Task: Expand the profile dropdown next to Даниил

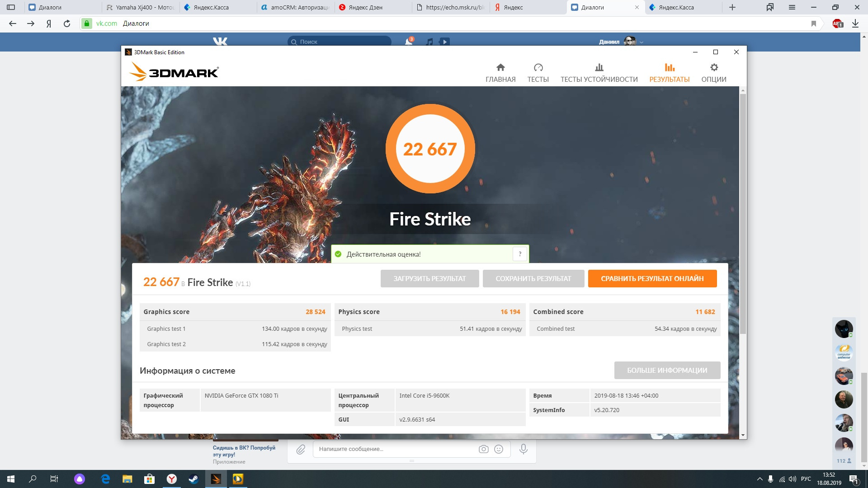Action: [x=641, y=42]
